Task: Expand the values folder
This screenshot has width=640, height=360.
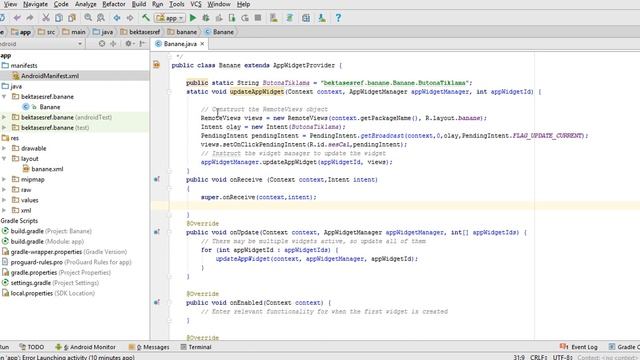Action: (x=4, y=200)
